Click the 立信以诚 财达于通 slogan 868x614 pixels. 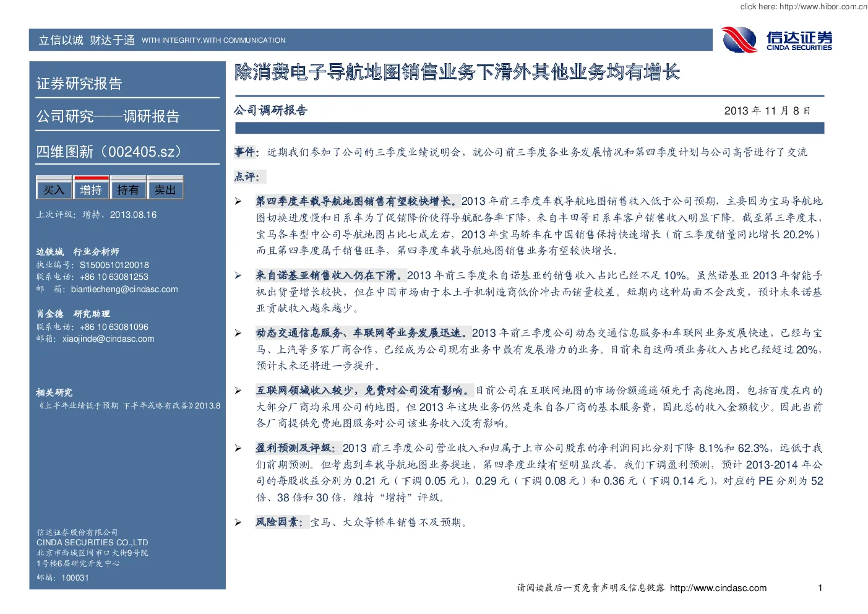coord(87,40)
